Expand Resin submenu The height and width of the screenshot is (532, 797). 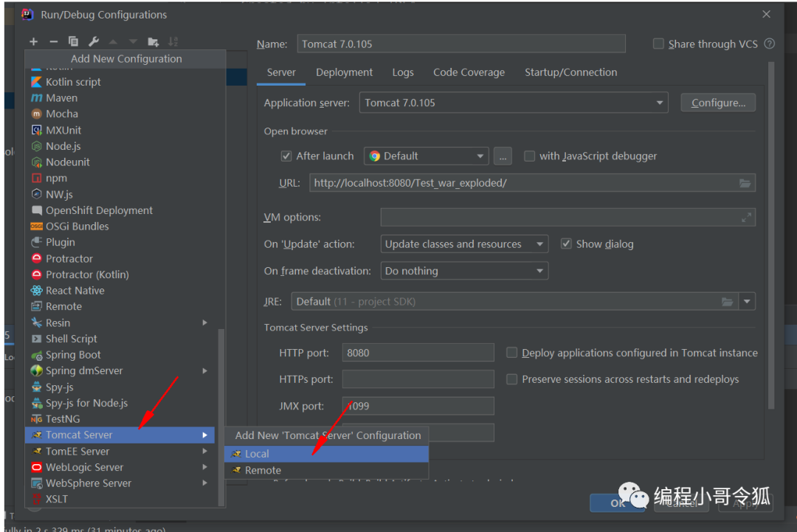click(x=204, y=322)
